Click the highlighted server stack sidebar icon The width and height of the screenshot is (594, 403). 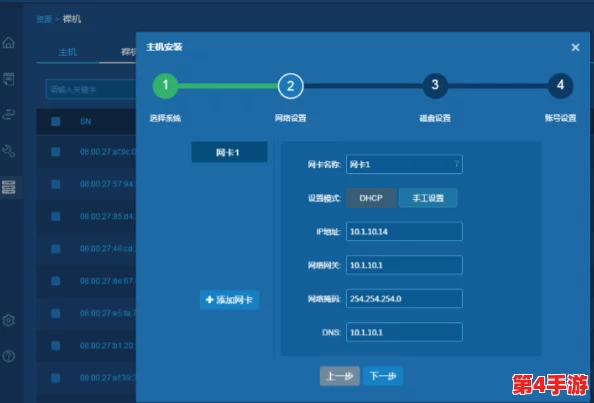pyautogui.click(x=8, y=187)
